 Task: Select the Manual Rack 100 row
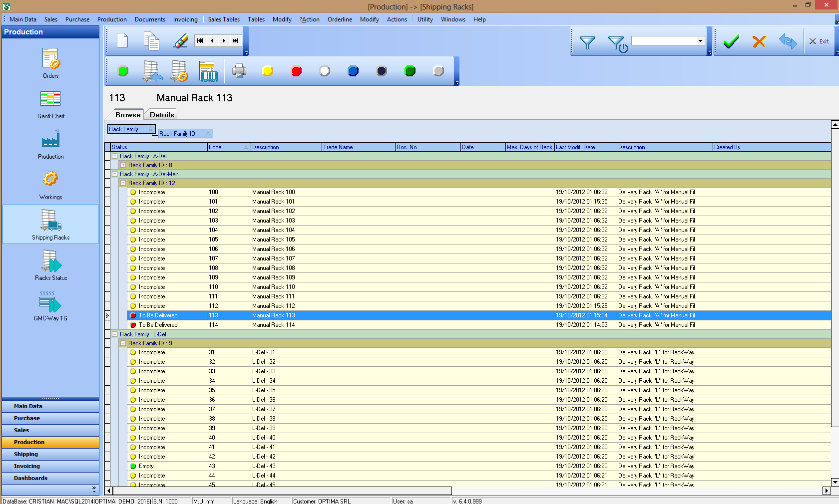(479, 192)
